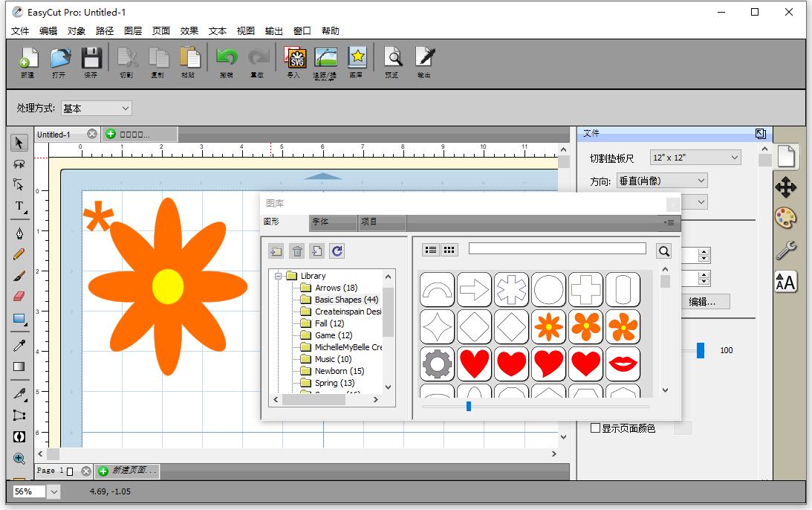Switch library to grid view
812x510 pixels.
point(449,250)
